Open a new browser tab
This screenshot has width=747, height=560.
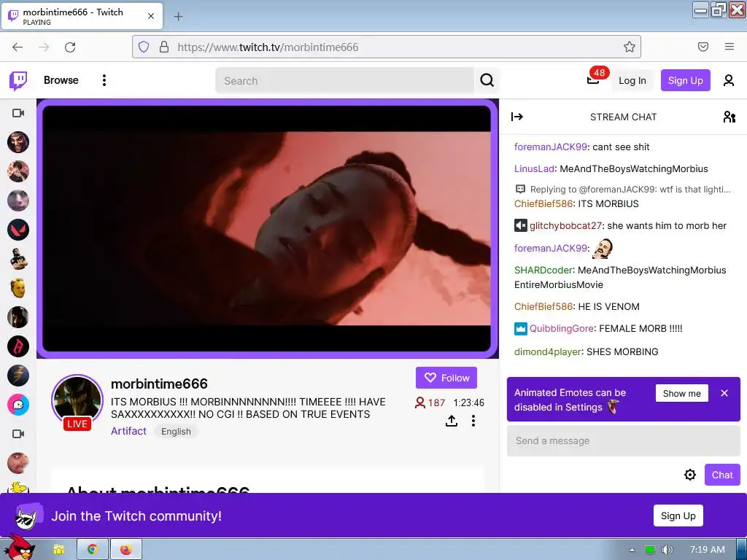pos(178,17)
